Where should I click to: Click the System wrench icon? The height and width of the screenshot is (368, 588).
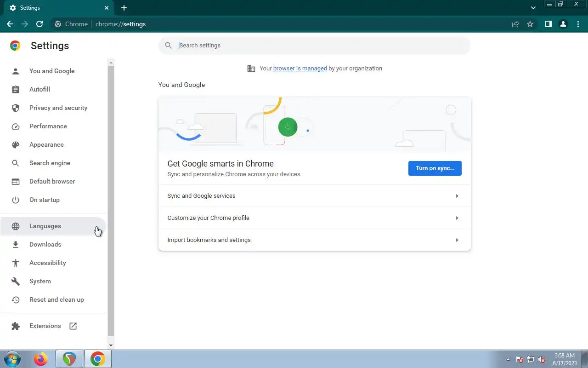click(16, 282)
